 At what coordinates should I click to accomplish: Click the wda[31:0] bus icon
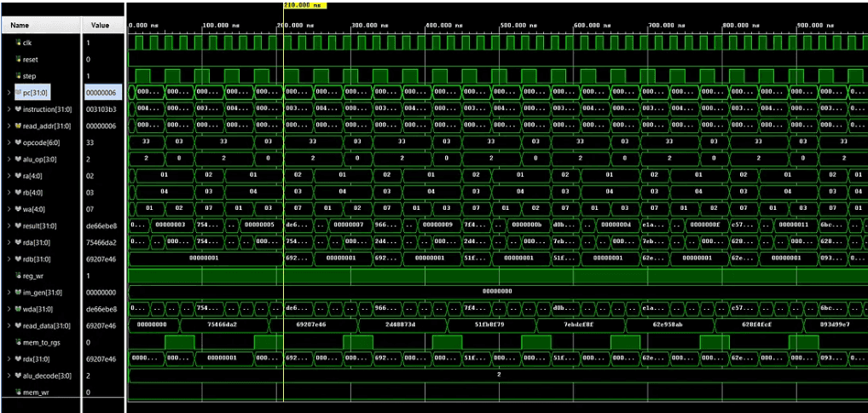point(18,309)
